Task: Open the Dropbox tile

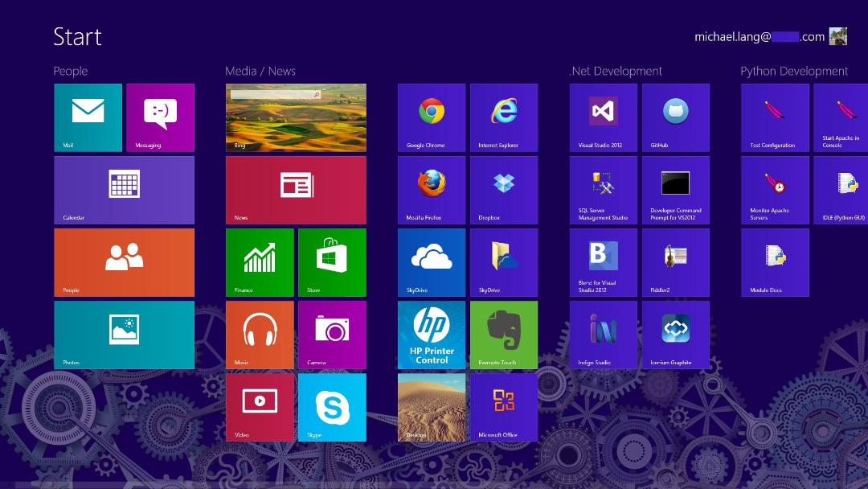Action: tap(504, 190)
